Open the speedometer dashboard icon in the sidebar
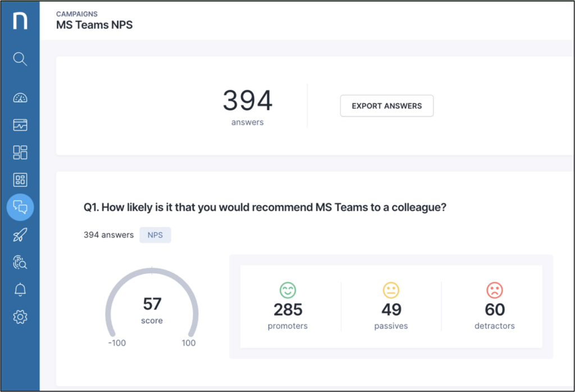Screen dimensions: 575x392 [x=20, y=98]
